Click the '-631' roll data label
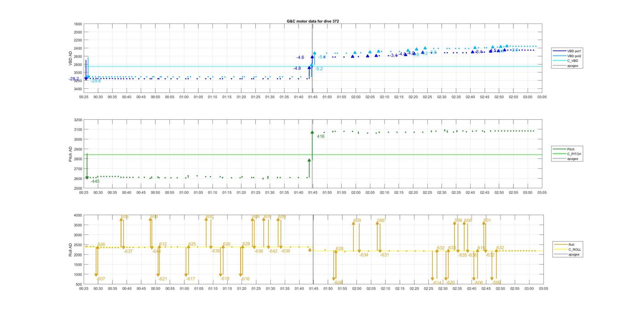Viewport: 644px width, 319px height. coord(385,255)
